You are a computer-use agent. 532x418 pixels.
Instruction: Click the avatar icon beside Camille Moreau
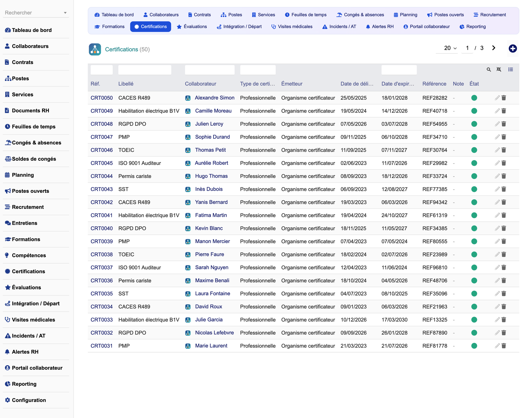pyautogui.click(x=188, y=111)
